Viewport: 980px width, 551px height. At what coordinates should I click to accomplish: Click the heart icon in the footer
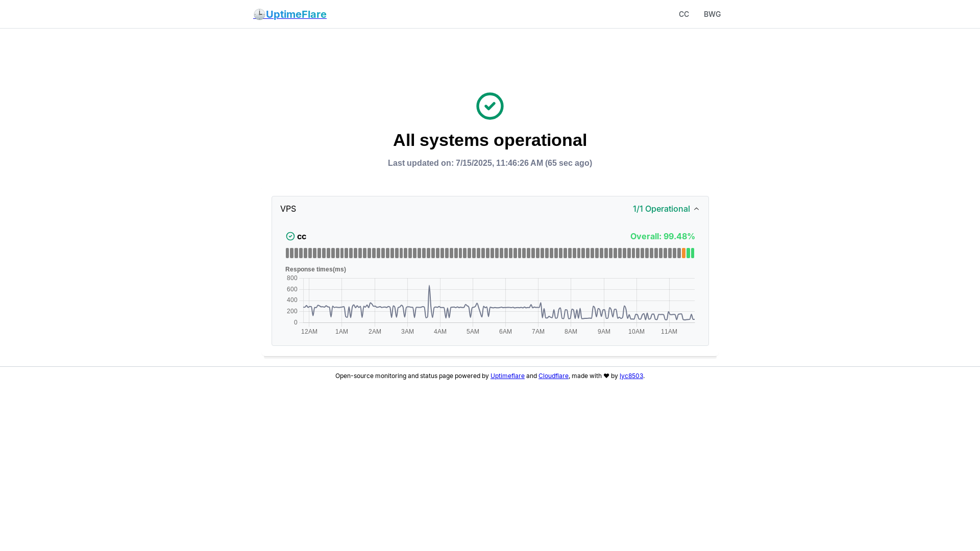(606, 376)
